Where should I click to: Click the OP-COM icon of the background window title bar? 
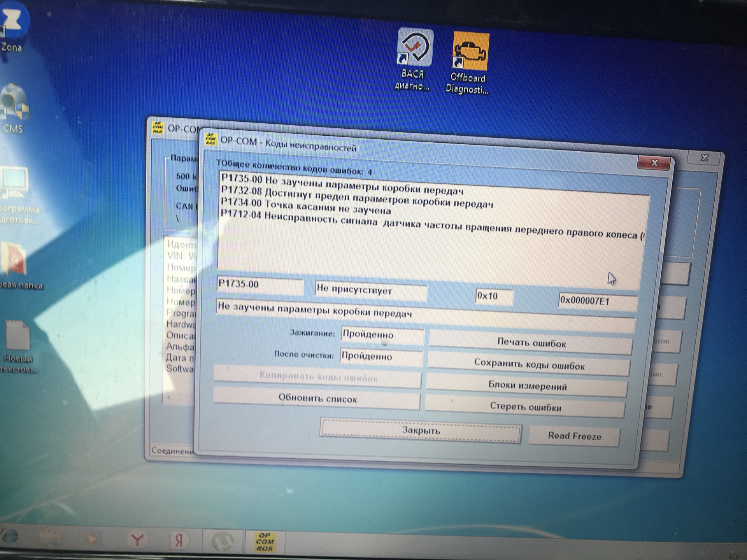[x=158, y=127]
